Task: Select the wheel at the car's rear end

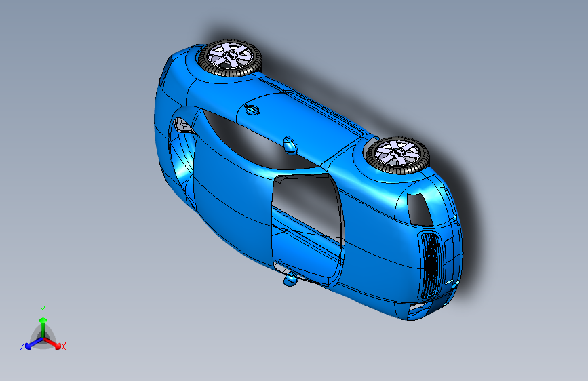Action: [229, 58]
